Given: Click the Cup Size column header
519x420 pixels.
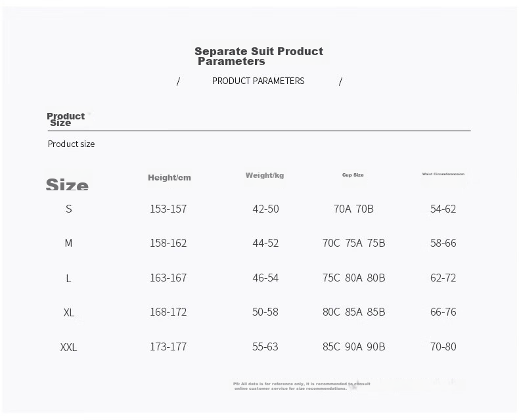Looking at the screenshot, I should coord(353,175).
